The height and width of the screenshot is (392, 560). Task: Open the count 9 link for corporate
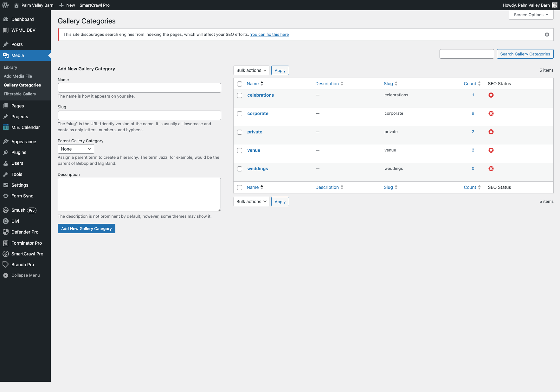coord(473,113)
